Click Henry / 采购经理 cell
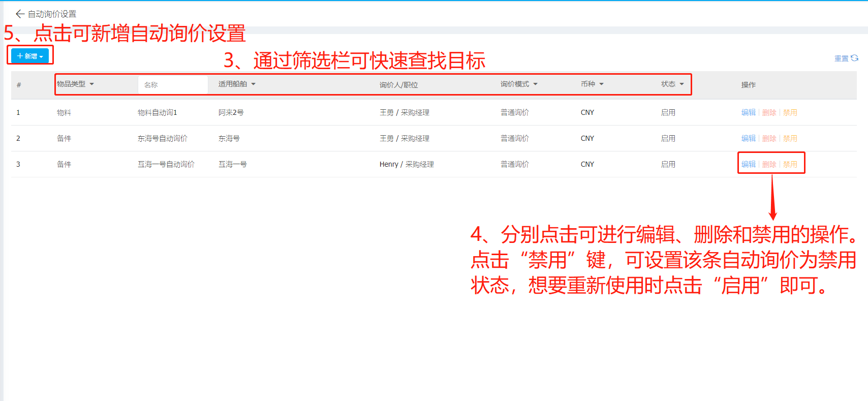This screenshot has height=401, width=868. 407,164
